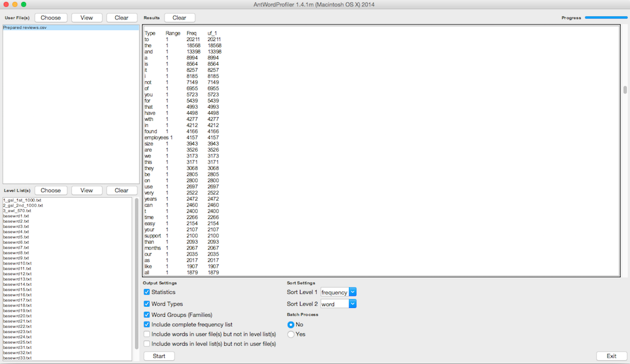Toggle Word Groups (Families) checkbox
Image resolution: width=630 pixels, height=364 pixels.
coord(147,314)
